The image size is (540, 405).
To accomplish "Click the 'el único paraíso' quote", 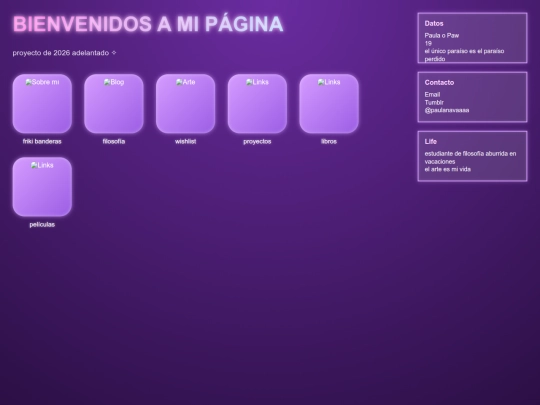I will point(464,55).
